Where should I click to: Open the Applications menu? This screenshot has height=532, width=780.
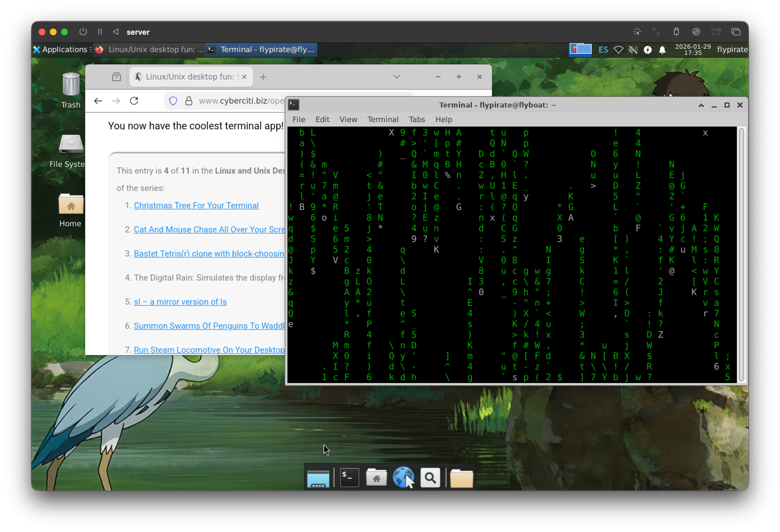click(x=61, y=49)
